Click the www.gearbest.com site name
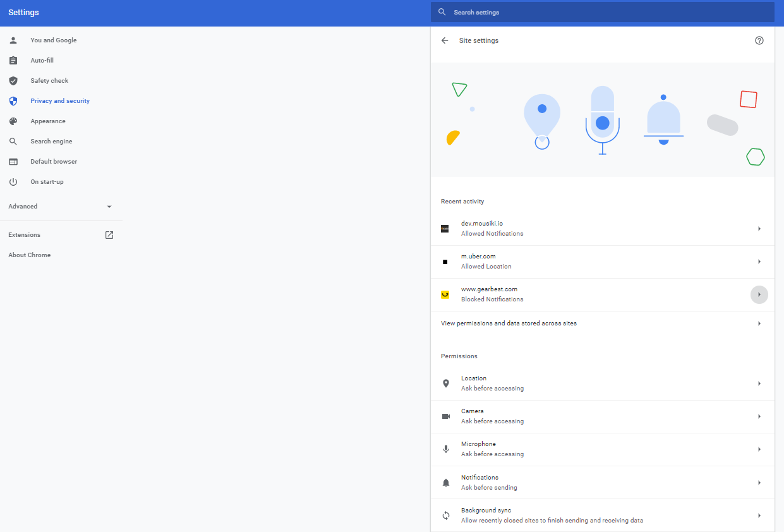 coord(489,289)
